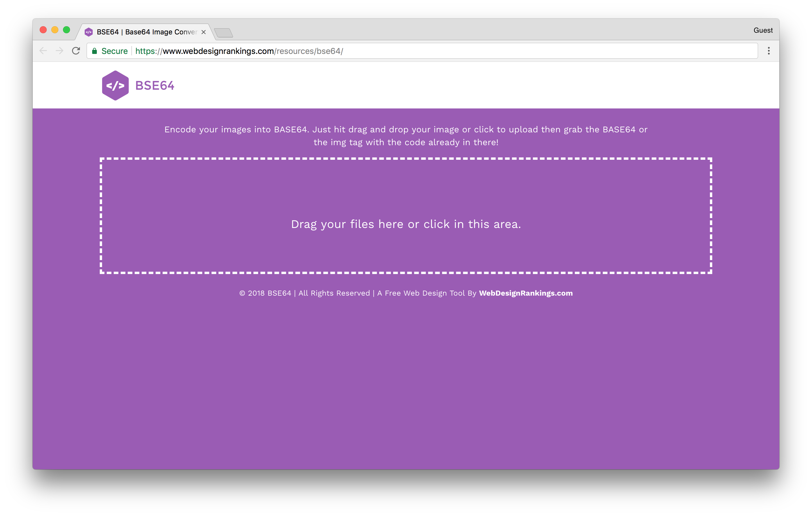Click the green padlock secure icon
The image size is (812, 516).
(95, 51)
